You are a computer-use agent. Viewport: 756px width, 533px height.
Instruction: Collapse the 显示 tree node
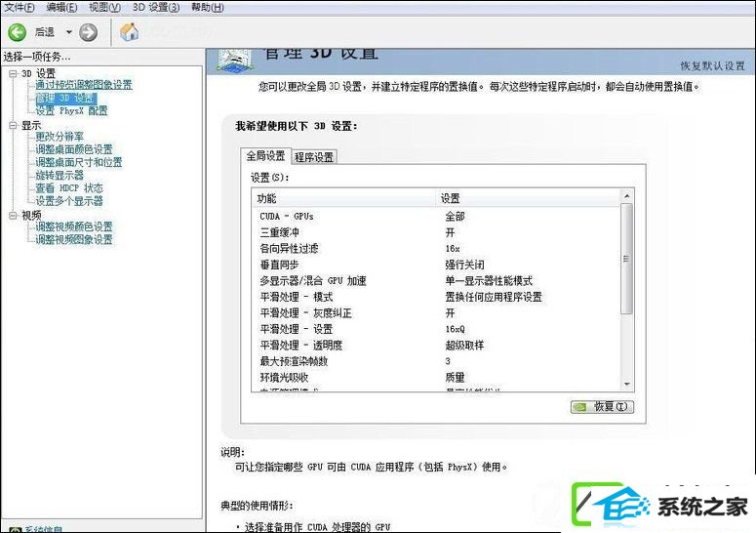tap(13, 125)
